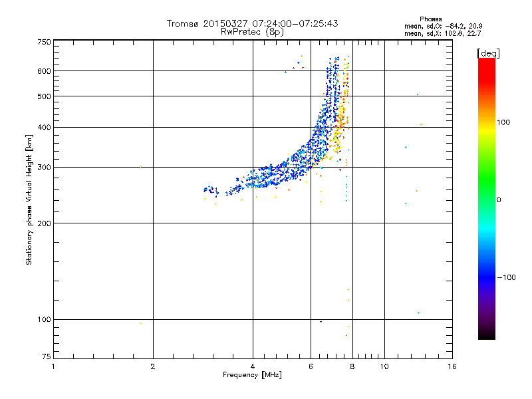Image resolution: width=532 pixels, height=399 pixels.
Task: Click the colorbar tick label '100'
Action: point(503,122)
